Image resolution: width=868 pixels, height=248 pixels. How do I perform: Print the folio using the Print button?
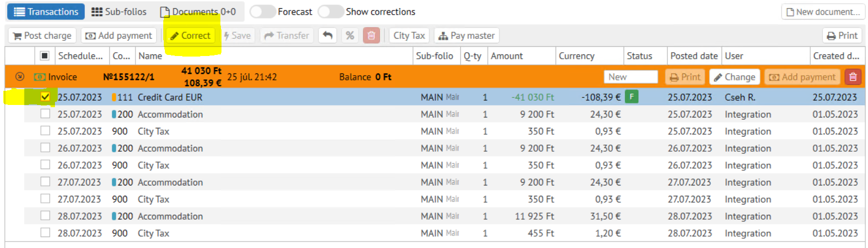(x=842, y=35)
